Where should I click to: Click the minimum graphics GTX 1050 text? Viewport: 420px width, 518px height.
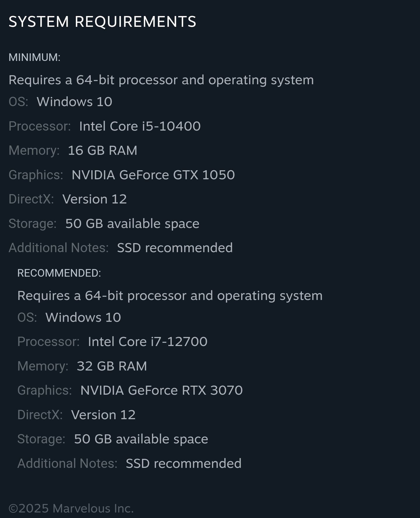(153, 175)
